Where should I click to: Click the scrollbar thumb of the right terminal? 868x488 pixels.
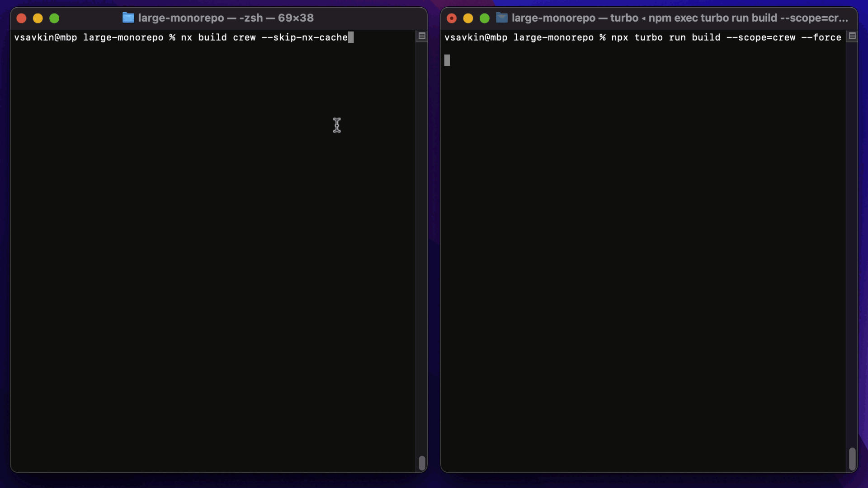coord(853,458)
